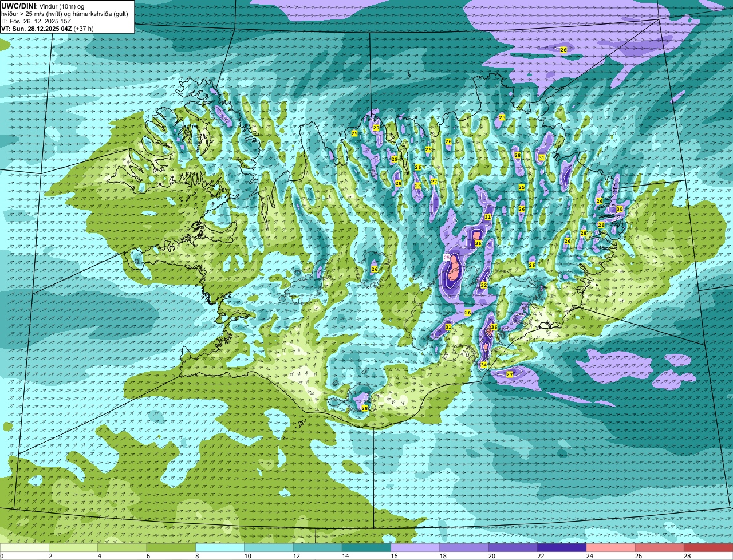Screen dimensions: 733x560
Task: Click the '24' tick label on the color scale
Action: pos(589,556)
